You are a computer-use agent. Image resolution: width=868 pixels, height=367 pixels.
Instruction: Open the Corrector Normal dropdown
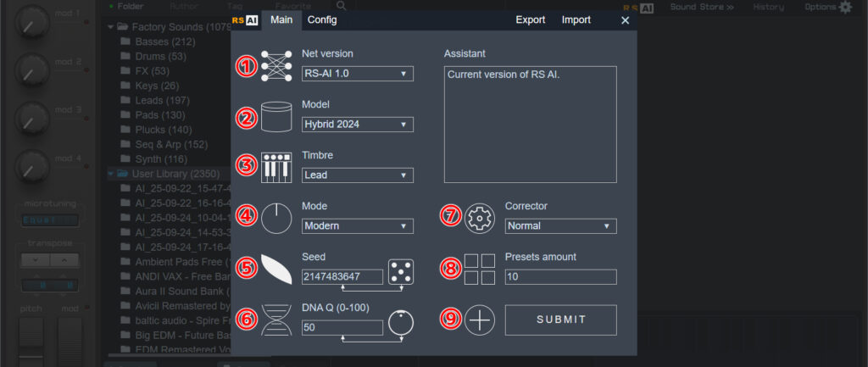click(560, 226)
